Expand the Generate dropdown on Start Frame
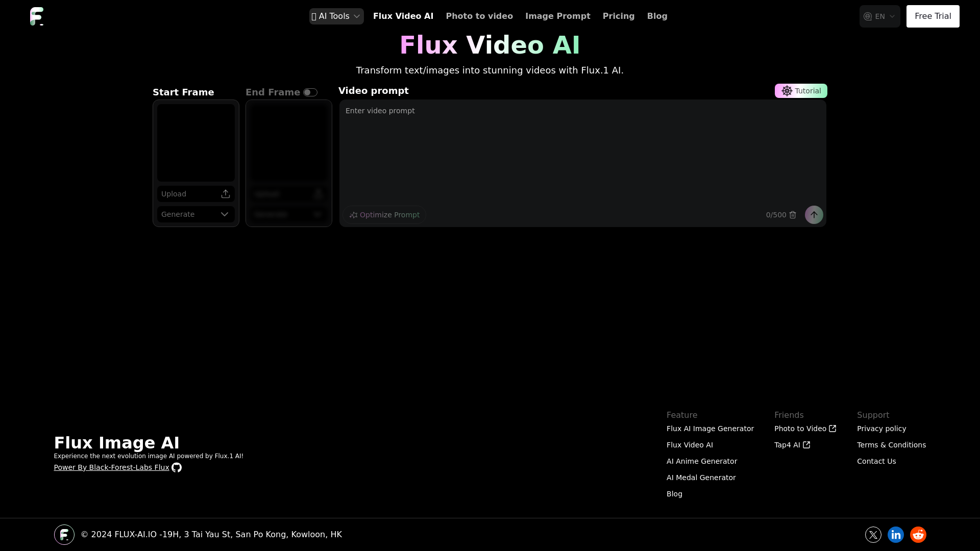Viewport: 980px width, 551px height. [194, 214]
